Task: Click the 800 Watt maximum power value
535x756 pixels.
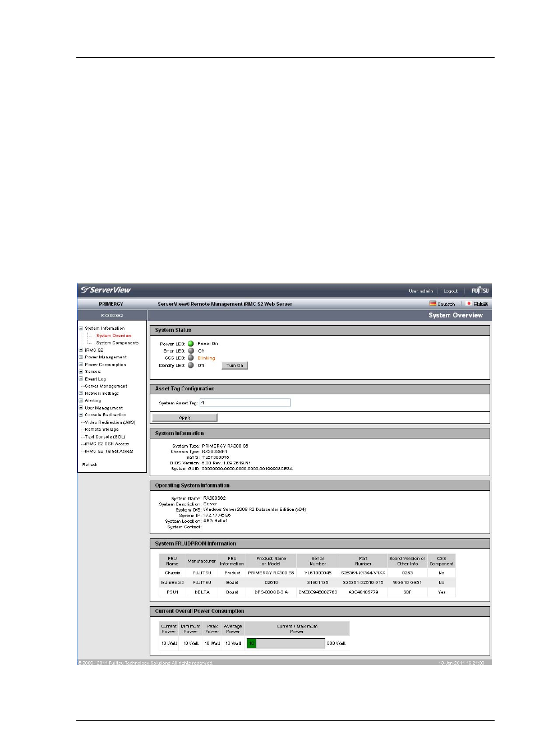Action: (336, 644)
